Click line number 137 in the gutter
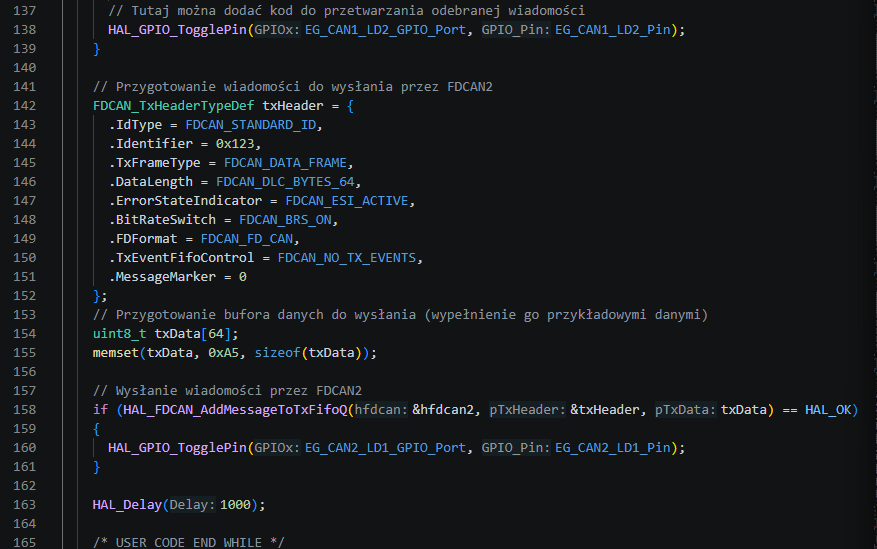 pyautogui.click(x=24, y=11)
